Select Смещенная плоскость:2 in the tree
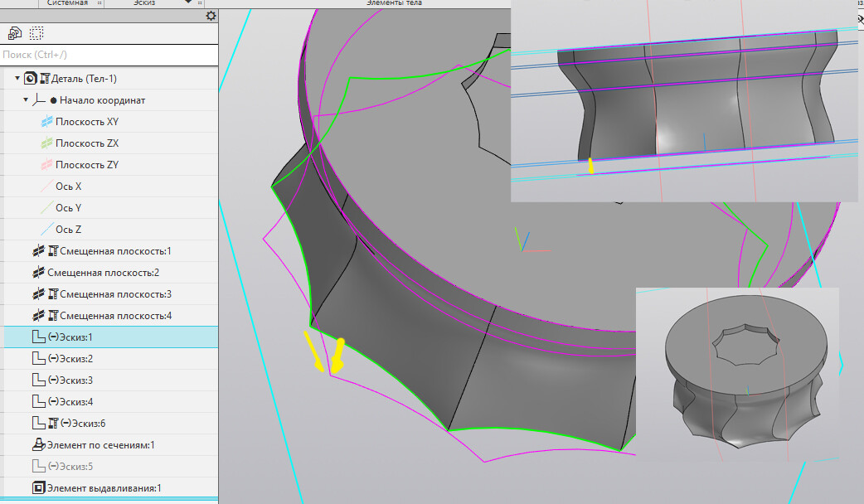The width and height of the screenshot is (864, 504). (102, 273)
